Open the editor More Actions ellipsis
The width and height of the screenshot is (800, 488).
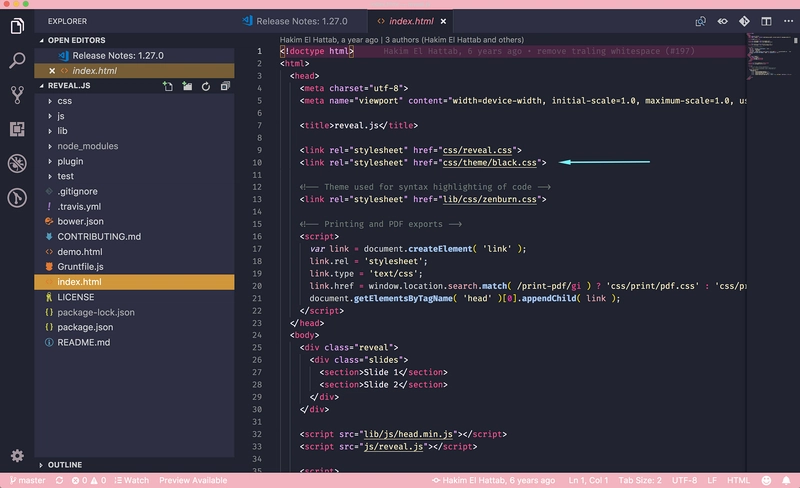pos(788,21)
